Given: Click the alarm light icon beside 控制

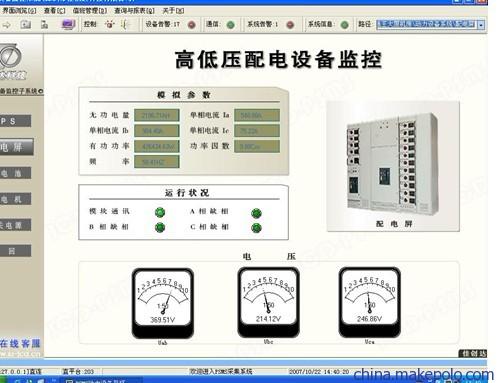Looking at the screenshot, I should point(110,24).
